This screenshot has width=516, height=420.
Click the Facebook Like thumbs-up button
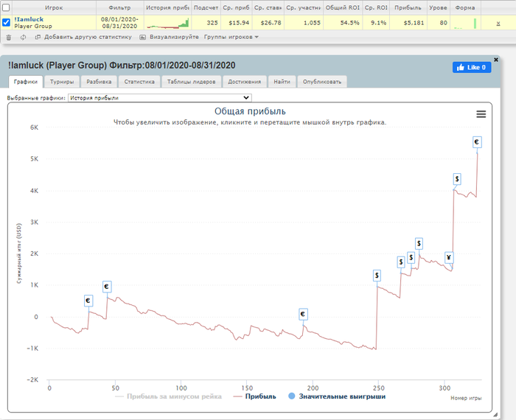coord(472,67)
